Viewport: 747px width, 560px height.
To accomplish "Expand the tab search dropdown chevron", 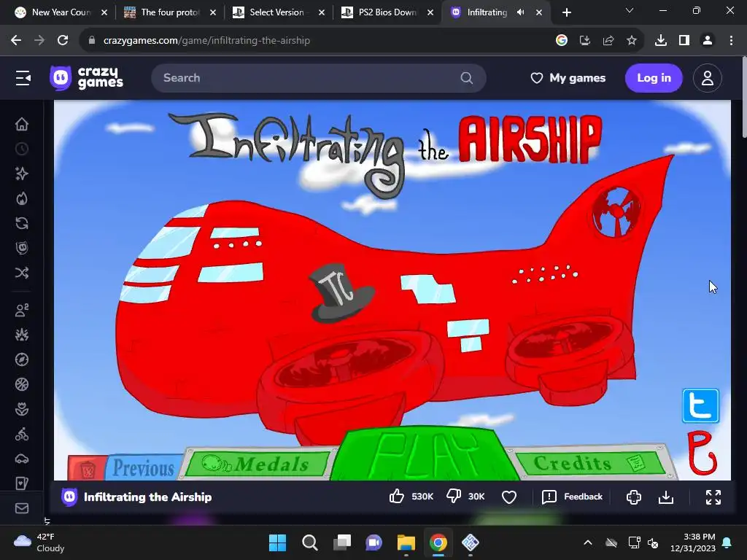I will pos(630,10).
